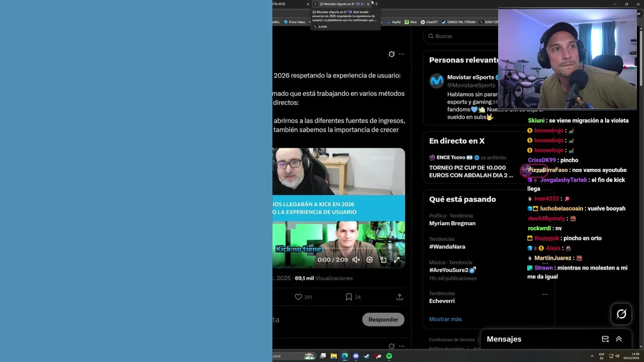Click the floating Grok button
Image resolution: width=644 pixels, height=362 pixels.
coord(621,314)
